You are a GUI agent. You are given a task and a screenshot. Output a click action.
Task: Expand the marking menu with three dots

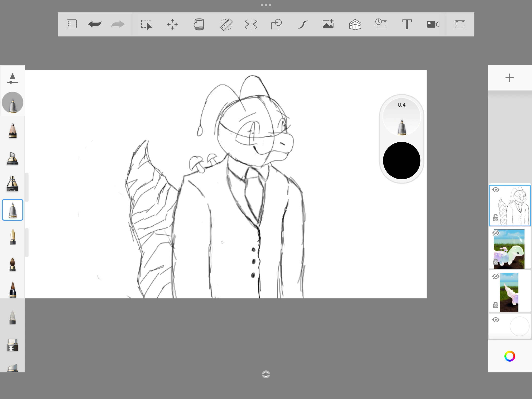click(x=266, y=5)
